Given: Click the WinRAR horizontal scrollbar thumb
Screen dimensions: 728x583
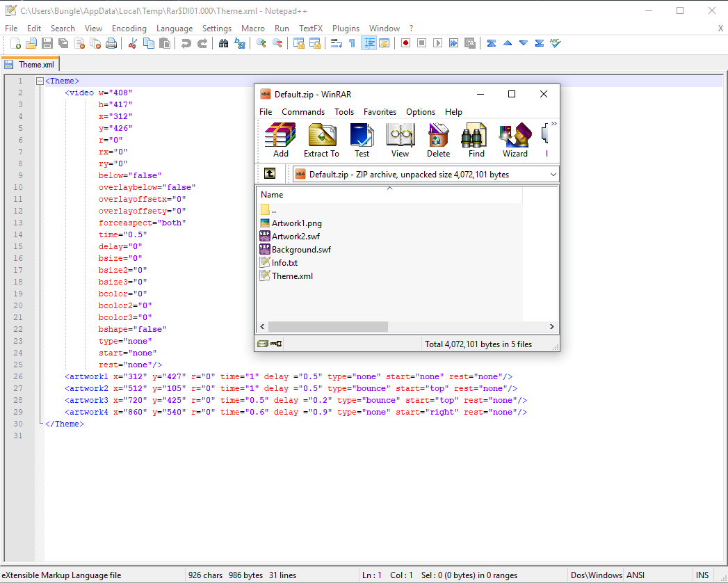Looking at the screenshot, I should (x=328, y=327).
